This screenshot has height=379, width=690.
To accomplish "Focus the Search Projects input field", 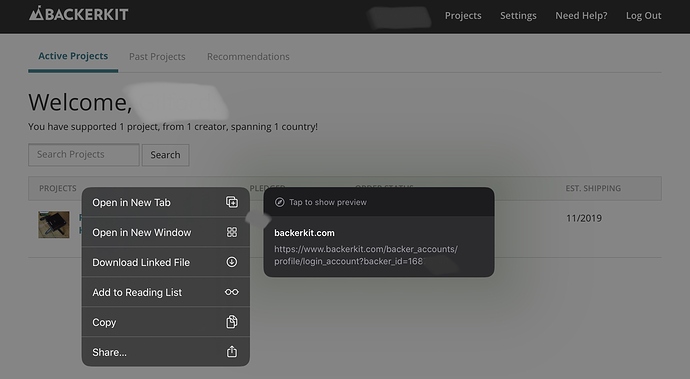I will click(x=84, y=155).
